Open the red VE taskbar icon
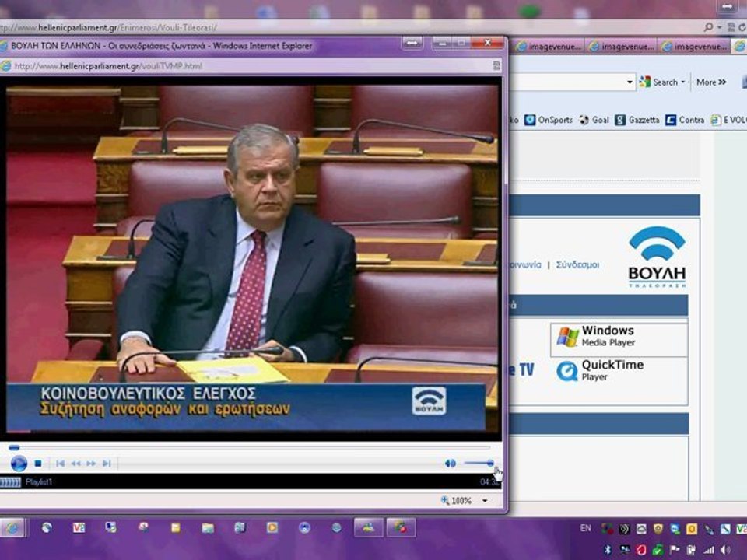 [x=79, y=527]
